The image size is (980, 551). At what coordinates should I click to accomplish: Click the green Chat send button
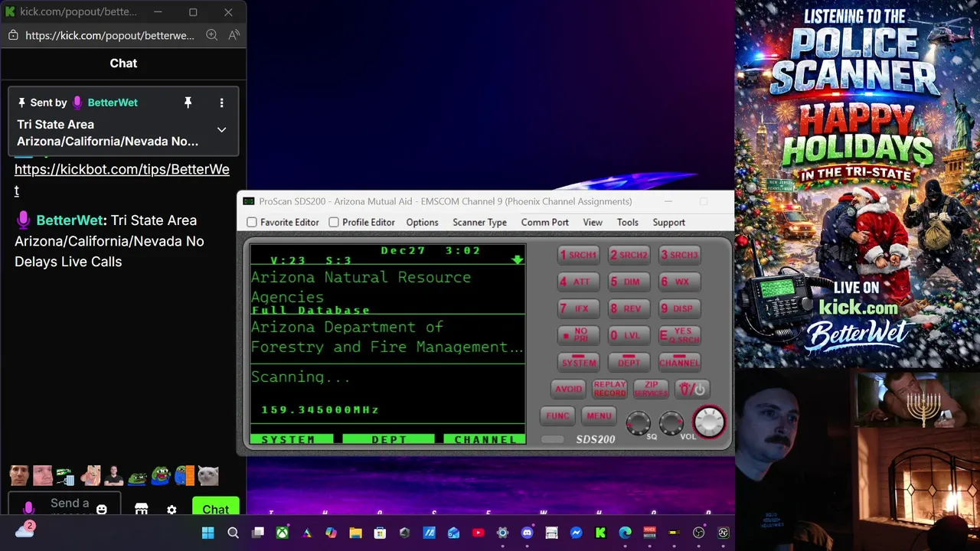click(215, 509)
